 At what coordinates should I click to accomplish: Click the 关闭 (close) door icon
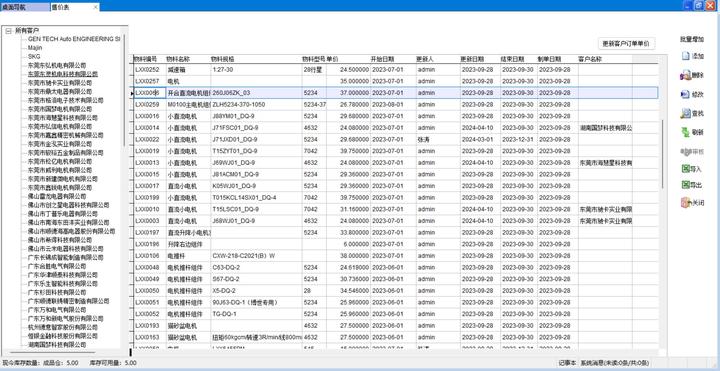692,202
